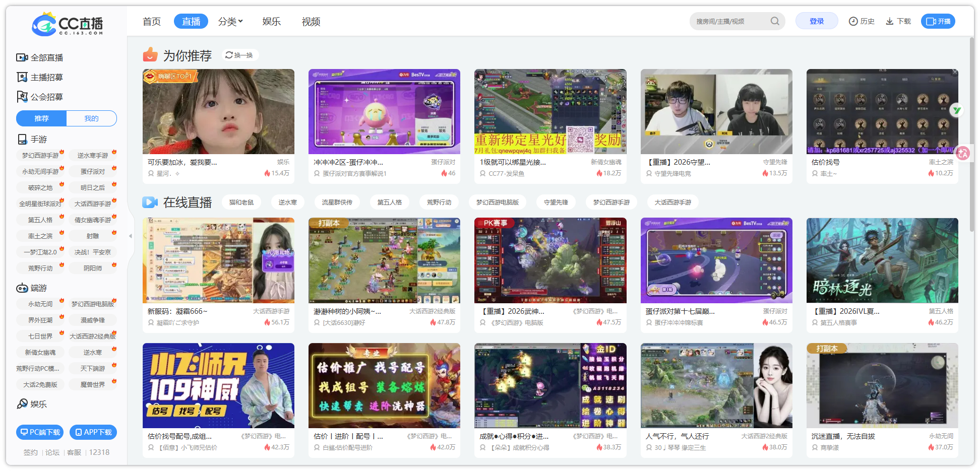Viewport: 980px width, 471px height.
Task: Open 2026守望 replay thumbnail
Action: coord(716,111)
